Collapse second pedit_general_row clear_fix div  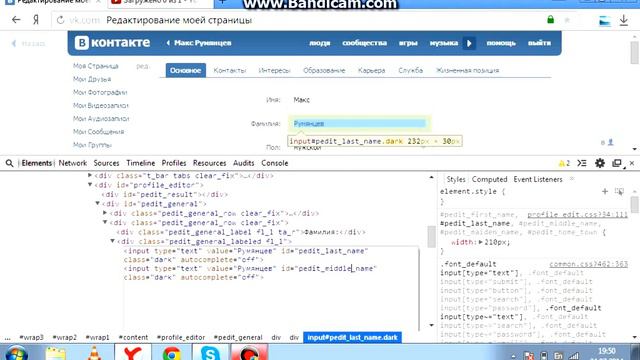105,222
